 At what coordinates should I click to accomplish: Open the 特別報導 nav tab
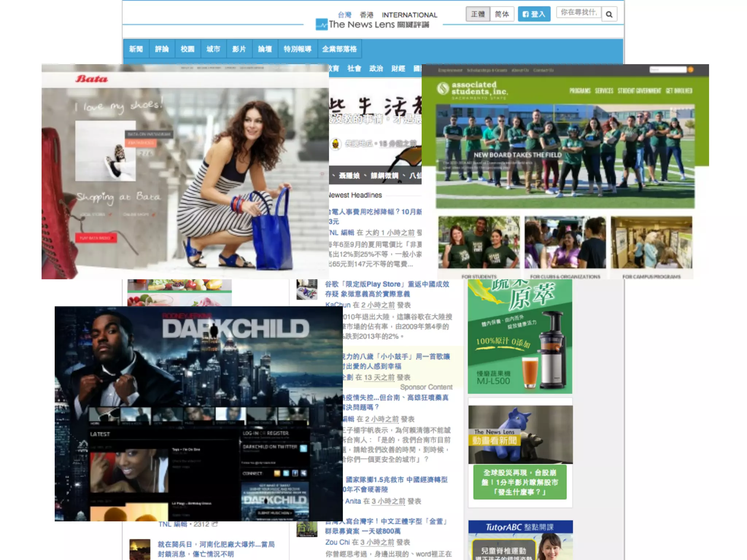297,49
